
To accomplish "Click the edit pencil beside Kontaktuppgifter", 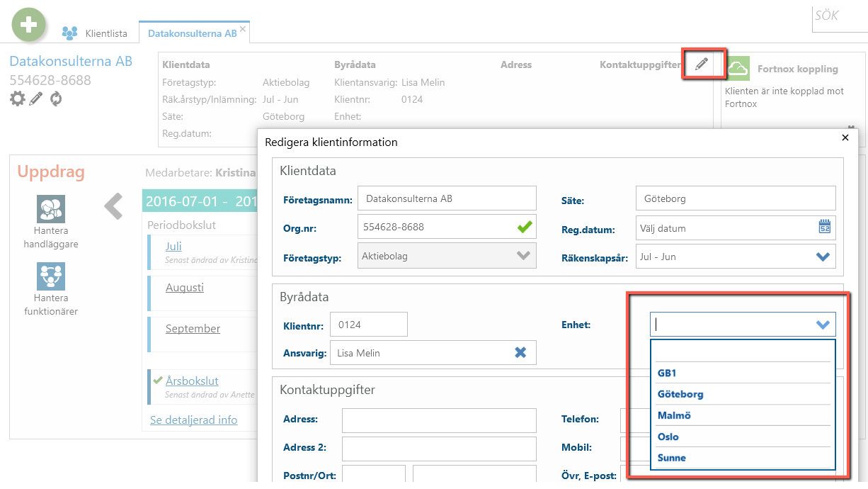I will [702, 64].
